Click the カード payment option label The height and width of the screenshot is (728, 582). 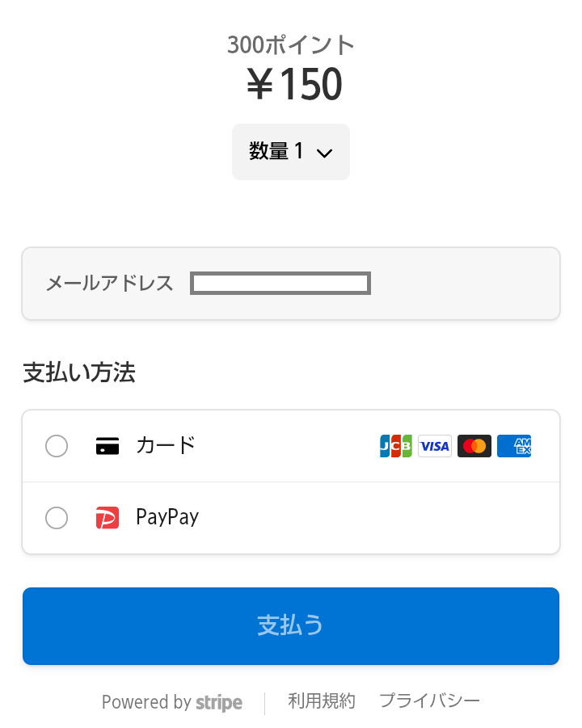tap(166, 445)
